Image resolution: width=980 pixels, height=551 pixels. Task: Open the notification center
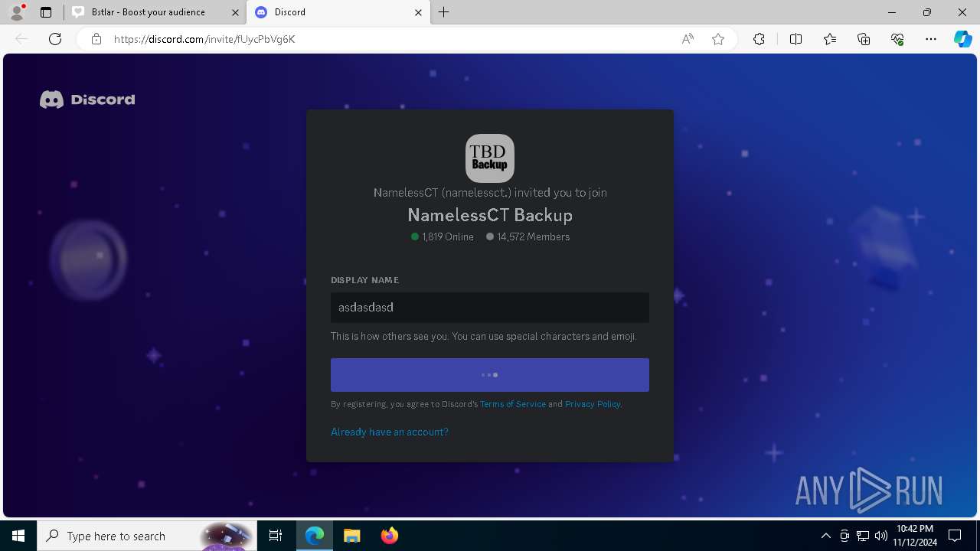tap(955, 536)
